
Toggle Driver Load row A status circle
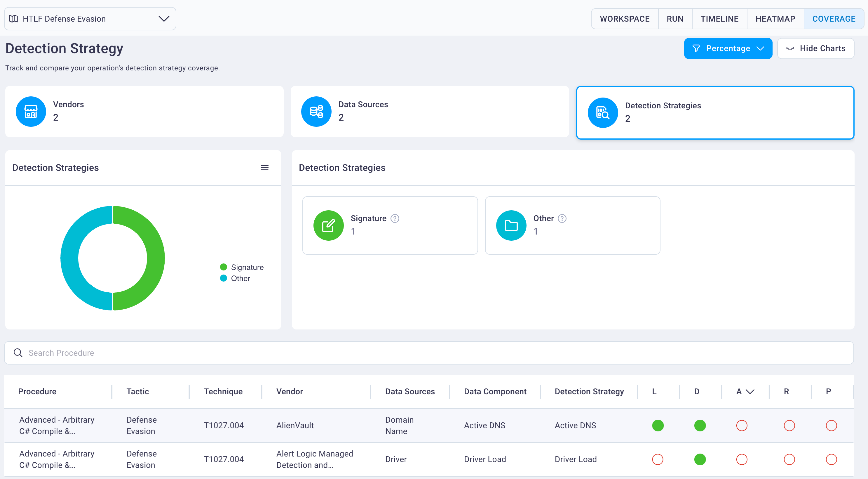tap(742, 459)
